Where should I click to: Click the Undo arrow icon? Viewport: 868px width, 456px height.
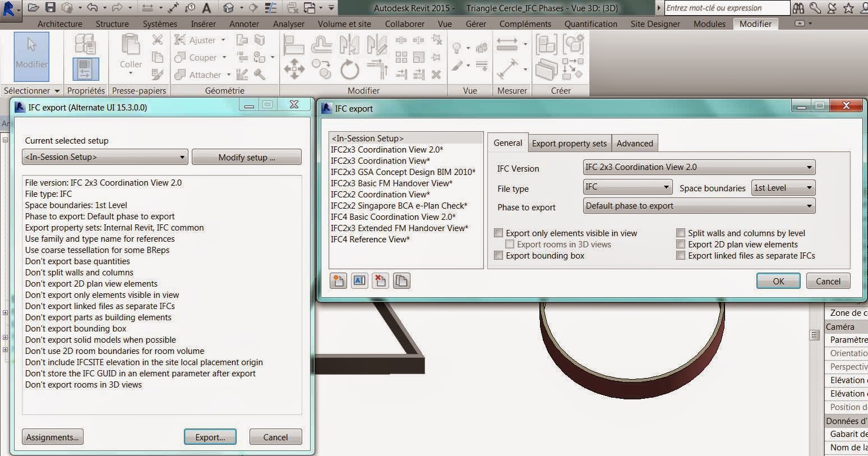tap(93, 8)
